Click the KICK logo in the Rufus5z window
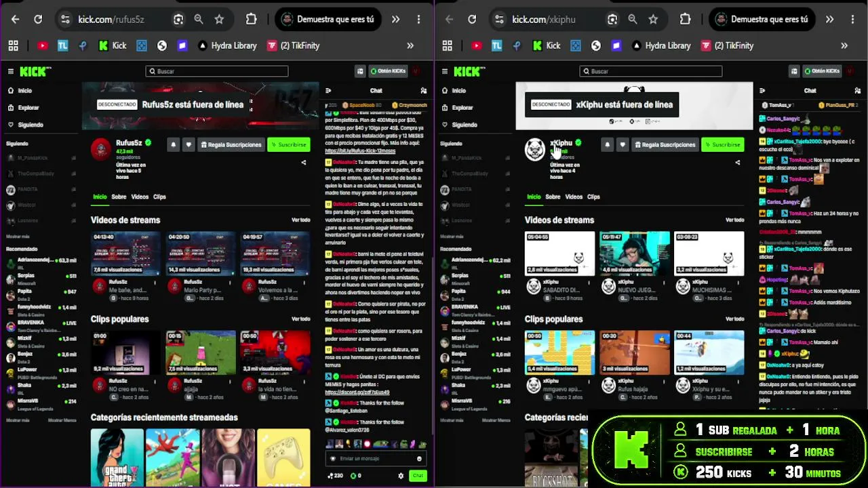 tap(35, 71)
